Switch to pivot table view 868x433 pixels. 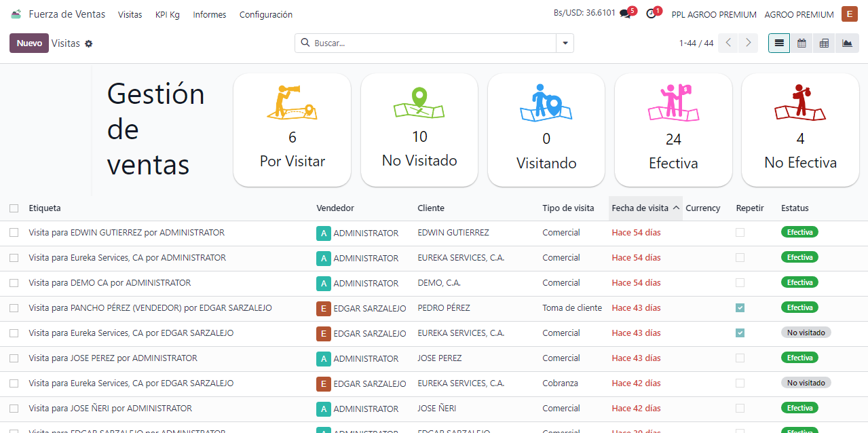(x=824, y=43)
